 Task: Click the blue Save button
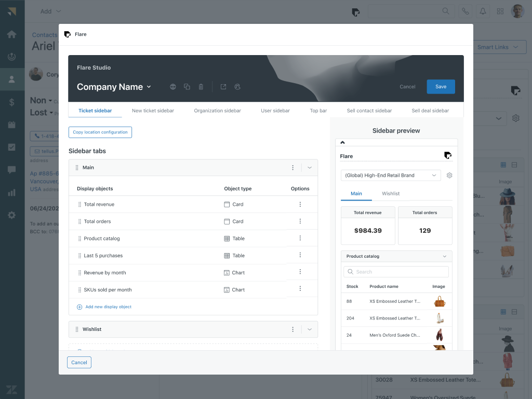tap(441, 87)
